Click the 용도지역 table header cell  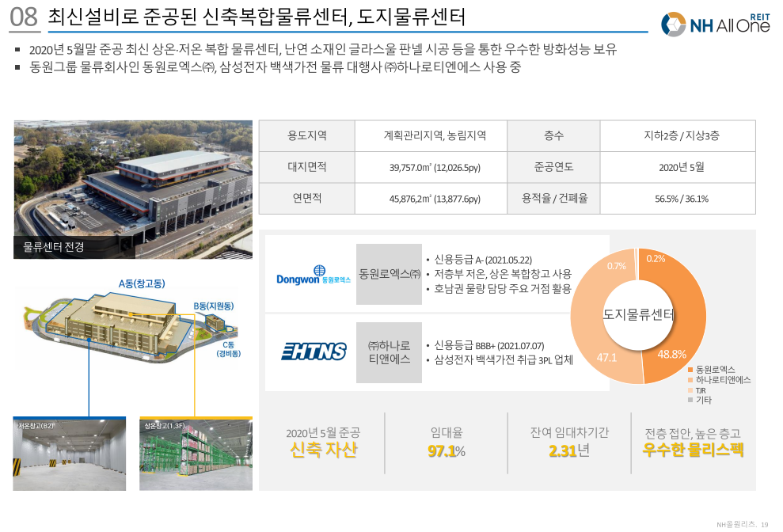click(306, 136)
